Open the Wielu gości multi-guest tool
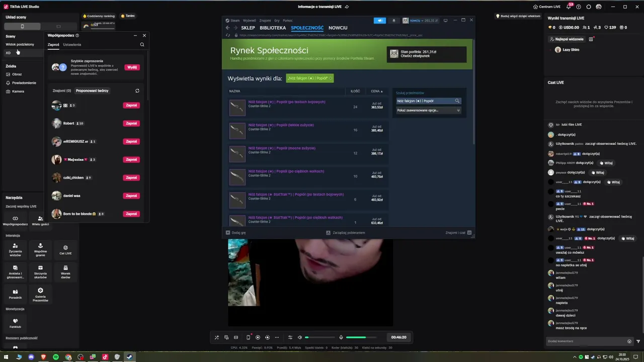This screenshot has height=362, width=644. click(x=40, y=221)
